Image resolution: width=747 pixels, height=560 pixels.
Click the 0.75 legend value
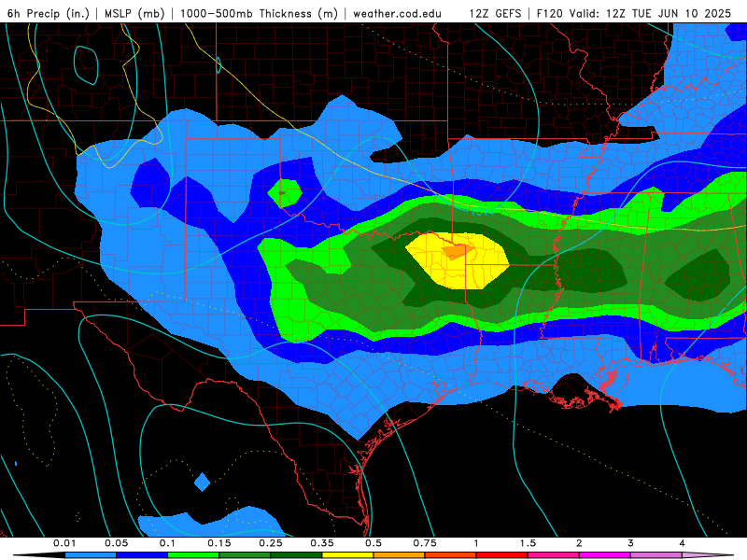425,543
